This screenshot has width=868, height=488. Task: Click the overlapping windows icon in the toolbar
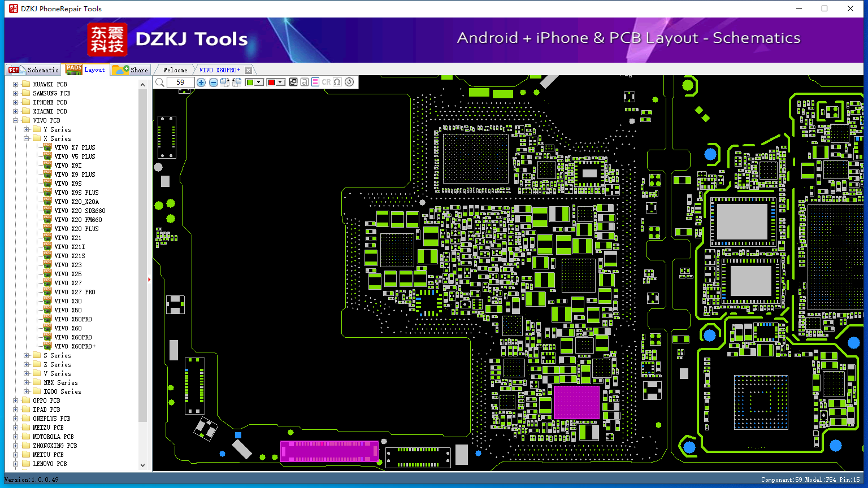click(x=293, y=82)
